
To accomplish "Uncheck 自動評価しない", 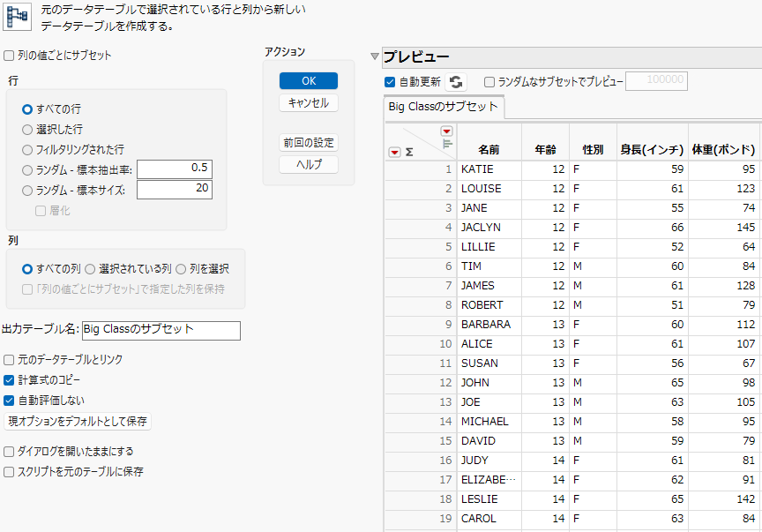I will pos(9,401).
